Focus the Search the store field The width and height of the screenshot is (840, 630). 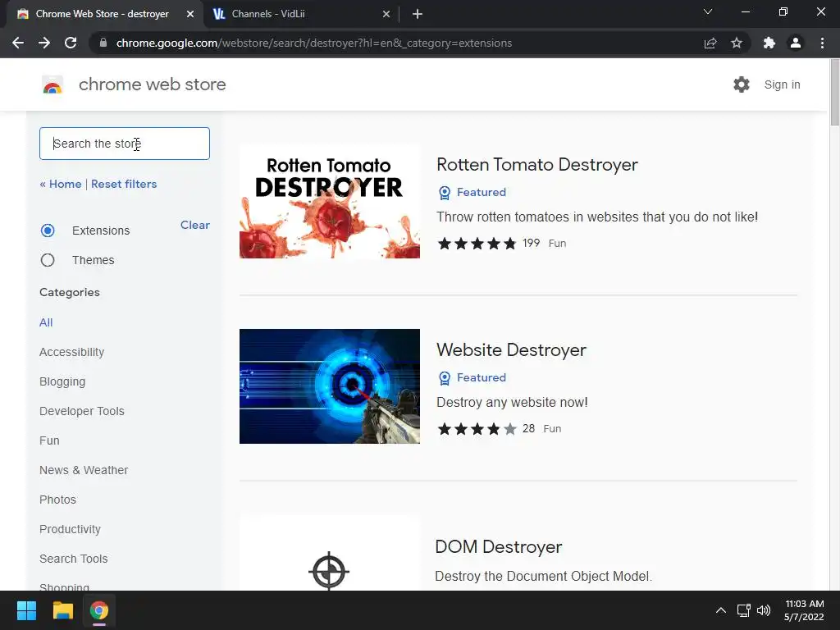[x=125, y=144]
